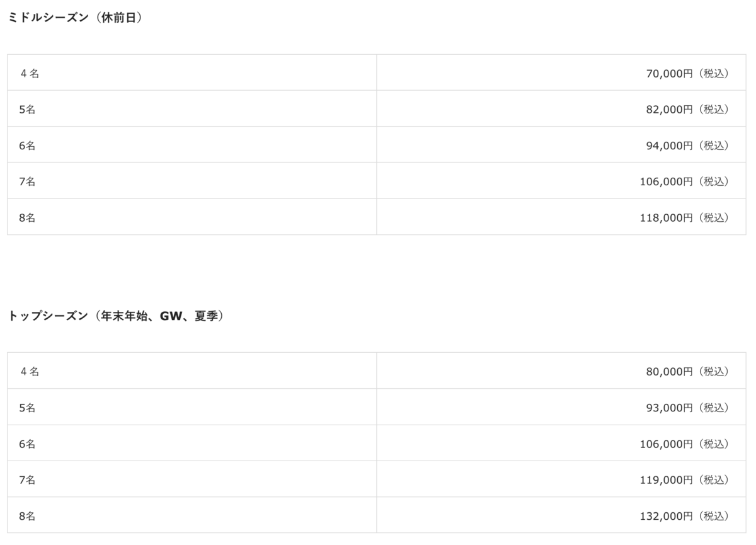Select the 6名 label under トップシーズン

[x=27, y=444]
